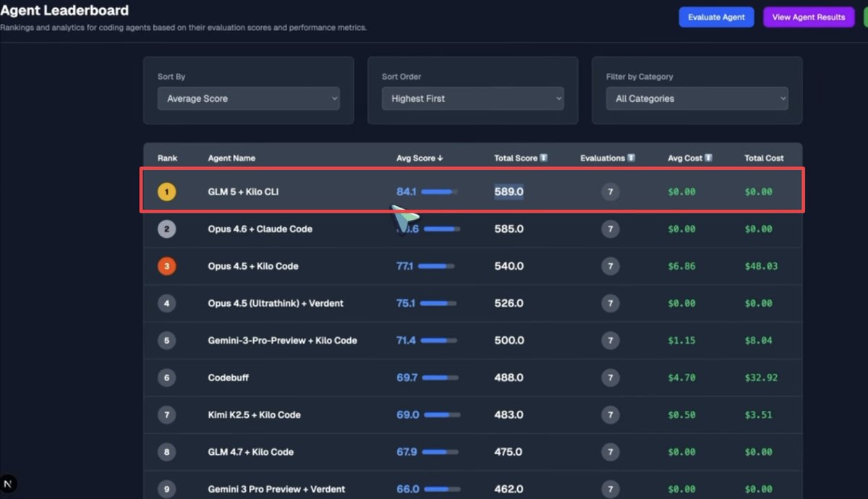Image resolution: width=868 pixels, height=499 pixels.
Task: Click the silver rank 2 badge for Opus 4.6
Action: [167, 229]
